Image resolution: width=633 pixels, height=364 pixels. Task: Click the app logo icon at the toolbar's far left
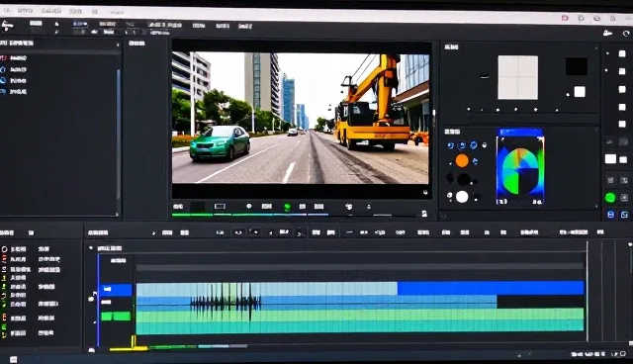point(7,27)
